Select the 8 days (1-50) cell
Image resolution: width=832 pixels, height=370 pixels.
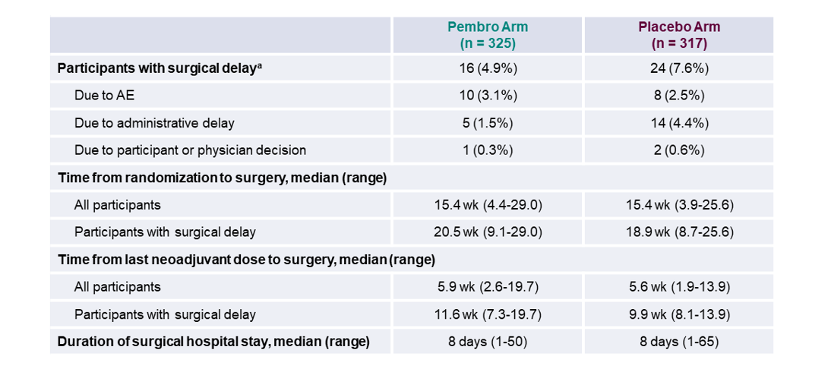pyautogui.click(x=487, y=341)
